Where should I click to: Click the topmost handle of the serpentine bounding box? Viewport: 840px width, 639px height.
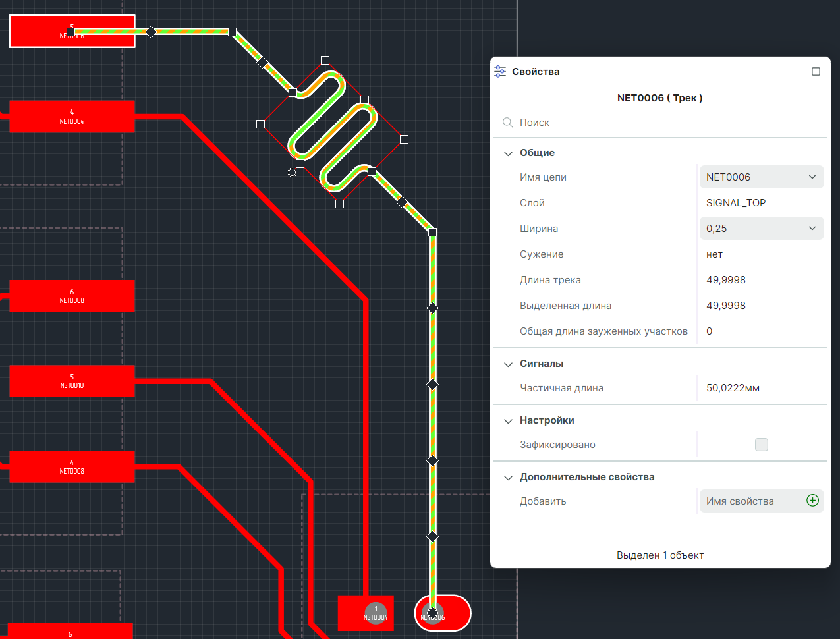point(325,61)
